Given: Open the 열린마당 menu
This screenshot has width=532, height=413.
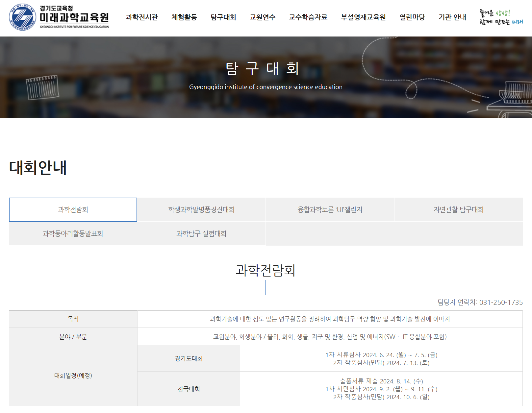Looking at the screenshot, I should (x=412, y=17).
